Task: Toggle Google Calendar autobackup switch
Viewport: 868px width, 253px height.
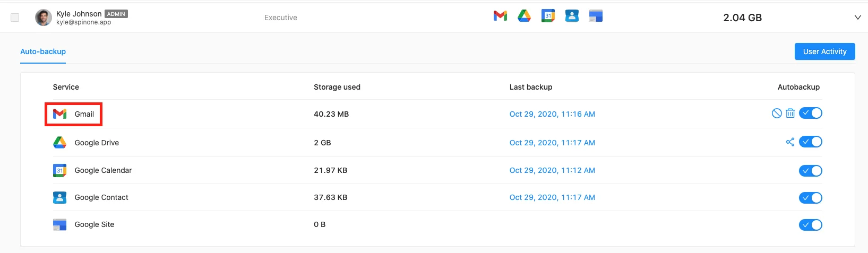Action: (810, 171)
